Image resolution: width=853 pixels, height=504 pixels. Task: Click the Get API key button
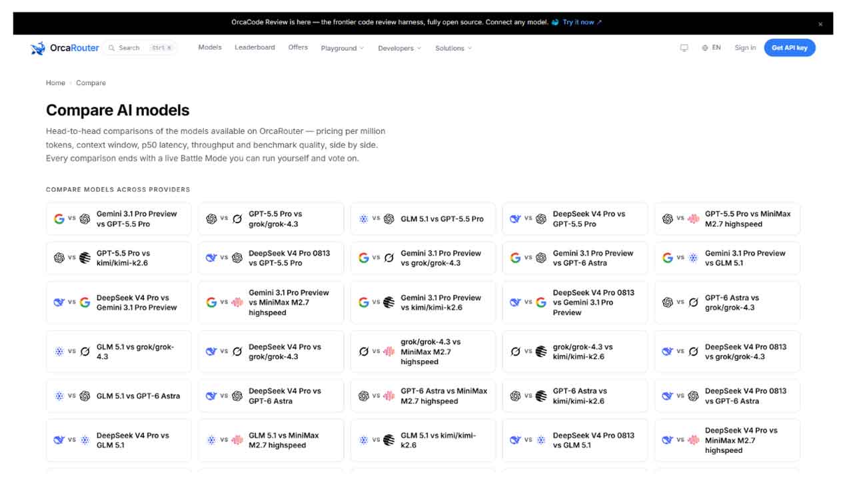790,48
